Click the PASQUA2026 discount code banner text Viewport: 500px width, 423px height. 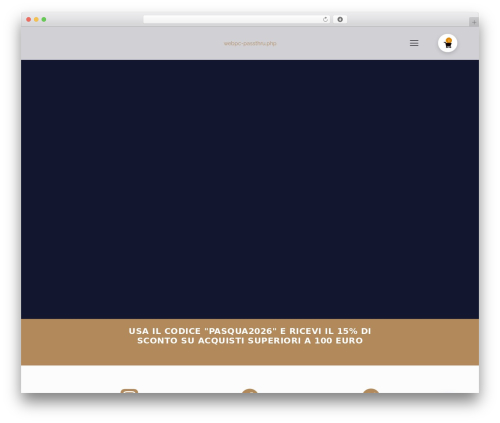pyautogui.click(x=250, y=336)
